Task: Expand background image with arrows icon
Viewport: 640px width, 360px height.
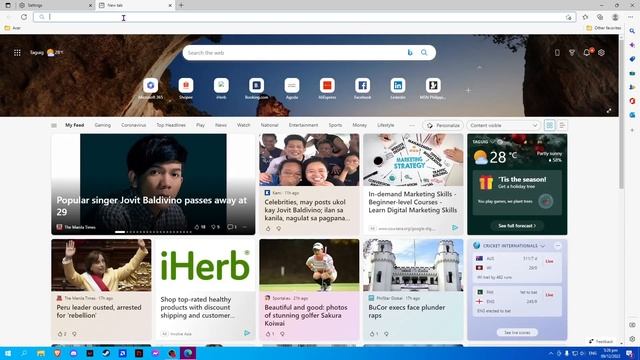Action: 609,111
